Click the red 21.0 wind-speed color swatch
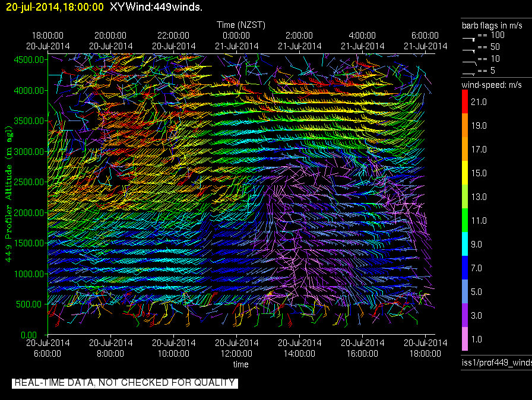The width and height of the screenshot is (532, 400). (465, 101)
